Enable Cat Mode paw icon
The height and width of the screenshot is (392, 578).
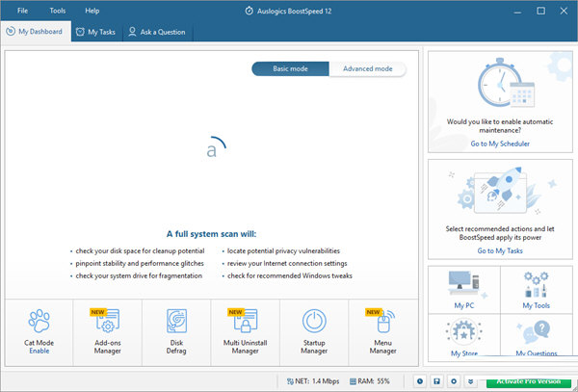coord(39,321)
